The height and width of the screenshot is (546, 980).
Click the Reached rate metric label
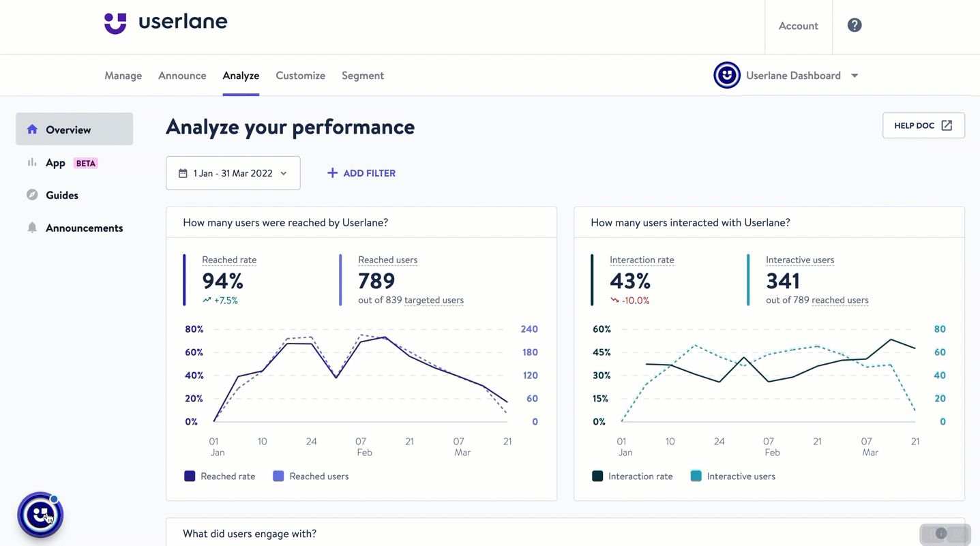click(229, 260)
